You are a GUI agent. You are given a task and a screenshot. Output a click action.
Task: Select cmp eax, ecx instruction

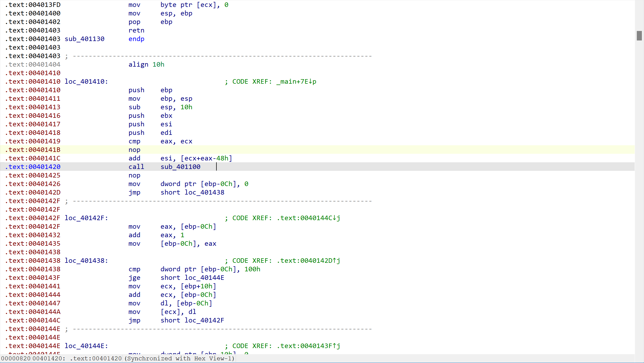[160, 141]
